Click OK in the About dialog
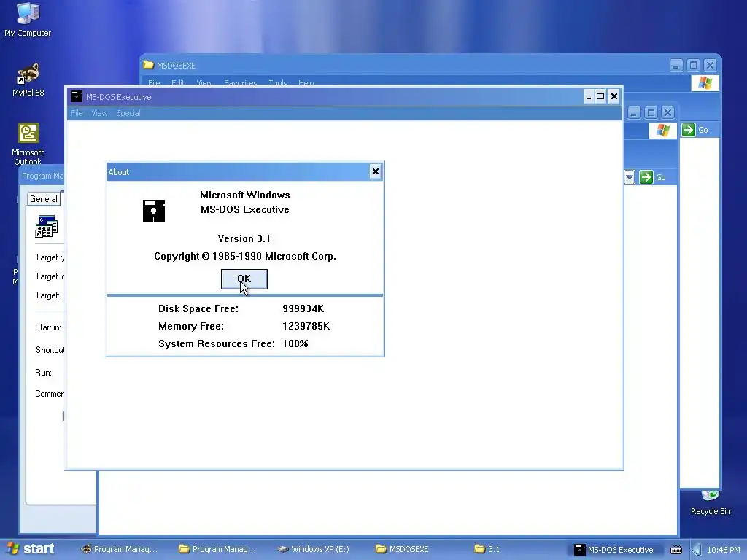The height and width of the screenshot is (560, 747). (x=244, y=279)
